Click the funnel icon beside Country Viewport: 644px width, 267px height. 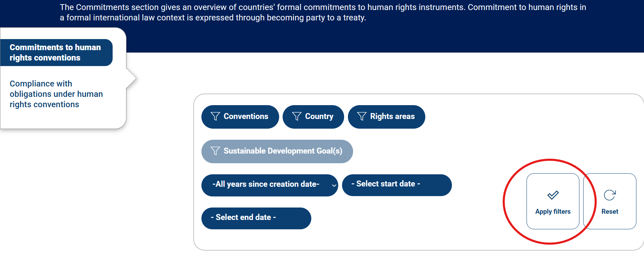tap(297, 117)
